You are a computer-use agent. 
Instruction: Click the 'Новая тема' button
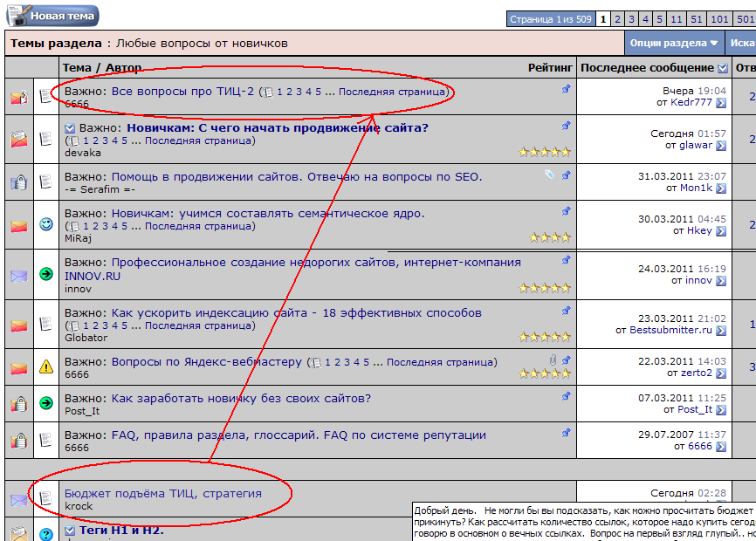point(52,16)
